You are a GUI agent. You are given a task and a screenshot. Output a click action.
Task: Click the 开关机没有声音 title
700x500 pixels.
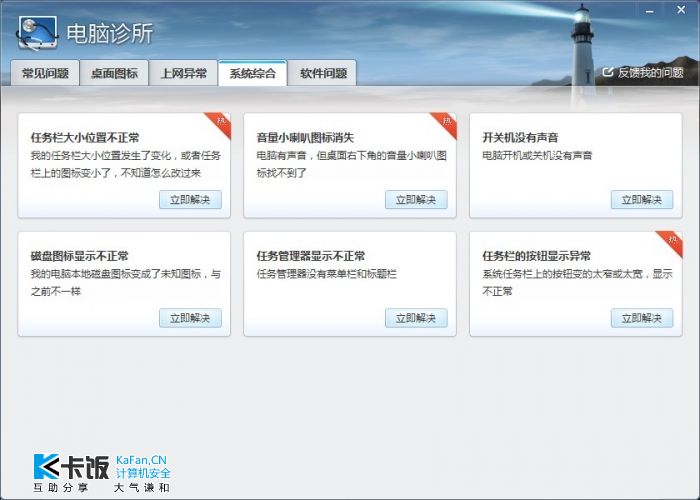[x=520, y=138]
